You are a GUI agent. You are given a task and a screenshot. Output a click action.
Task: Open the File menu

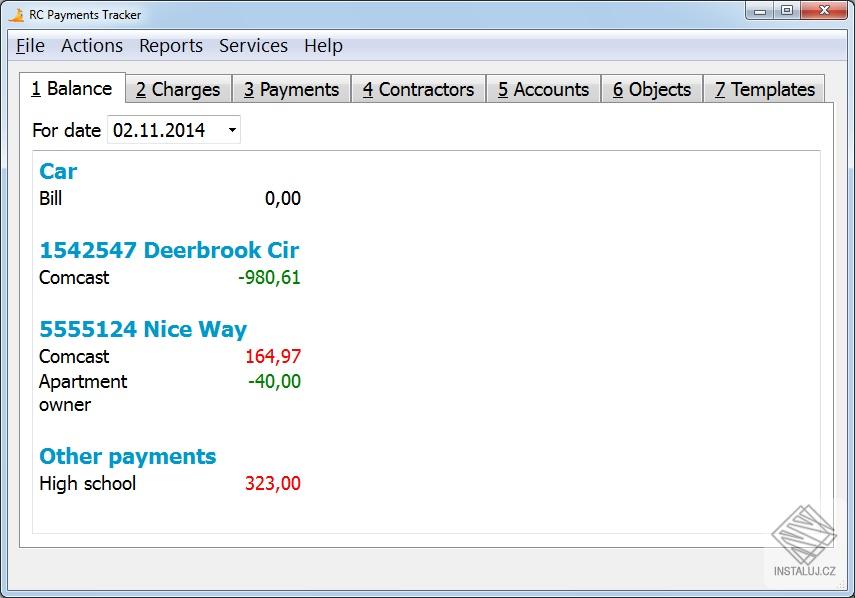coord(30,46)
